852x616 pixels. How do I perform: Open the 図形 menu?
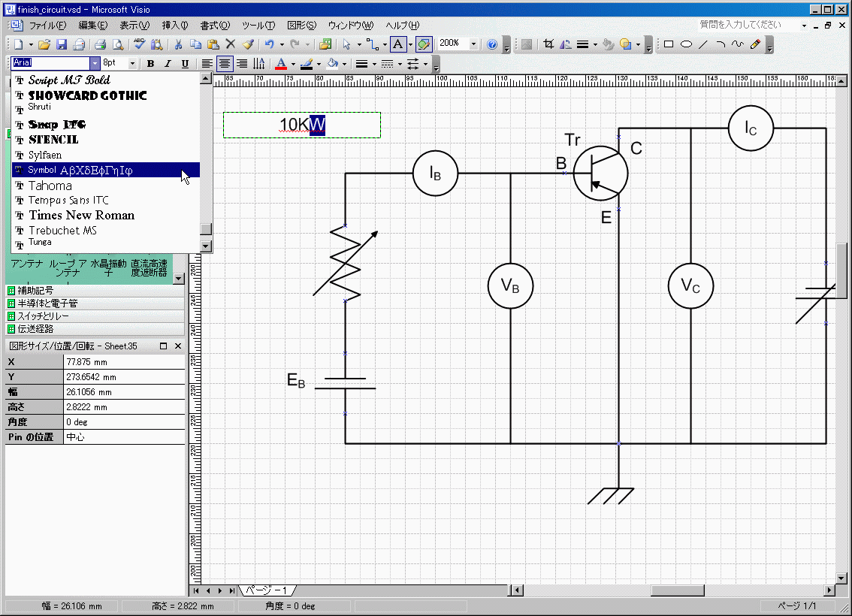301,26
